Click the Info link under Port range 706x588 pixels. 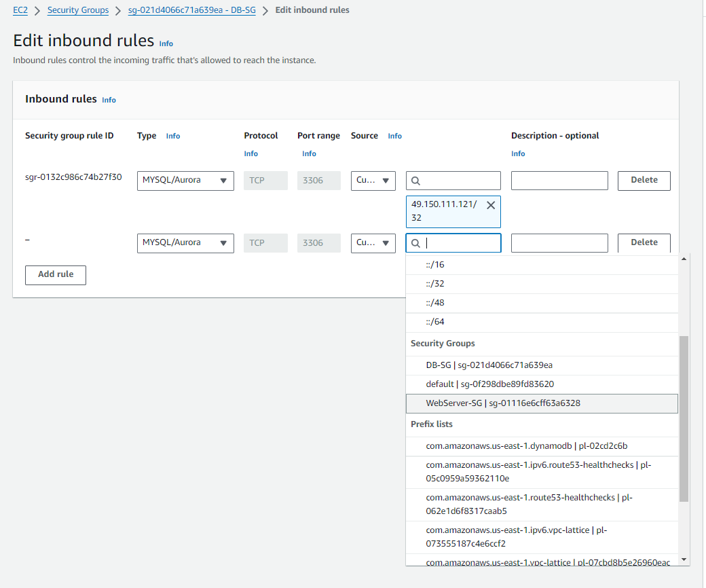[309, 153]
